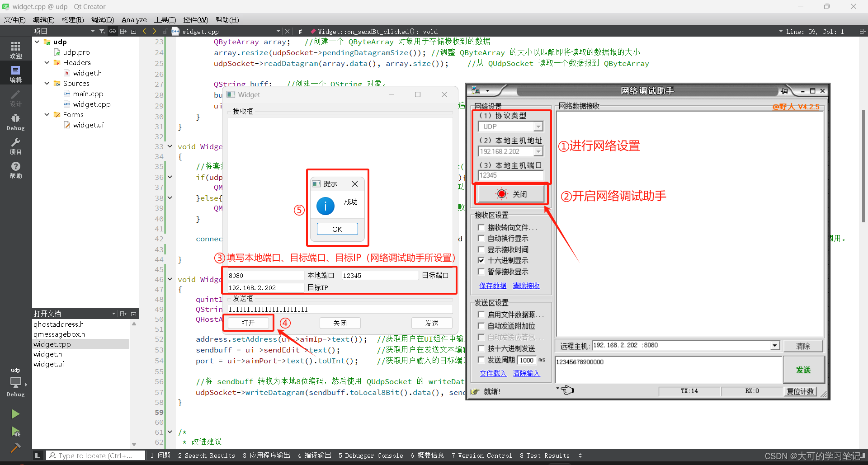Split the Projects panel with the split icon
The image size is (868, 465).
123,31
